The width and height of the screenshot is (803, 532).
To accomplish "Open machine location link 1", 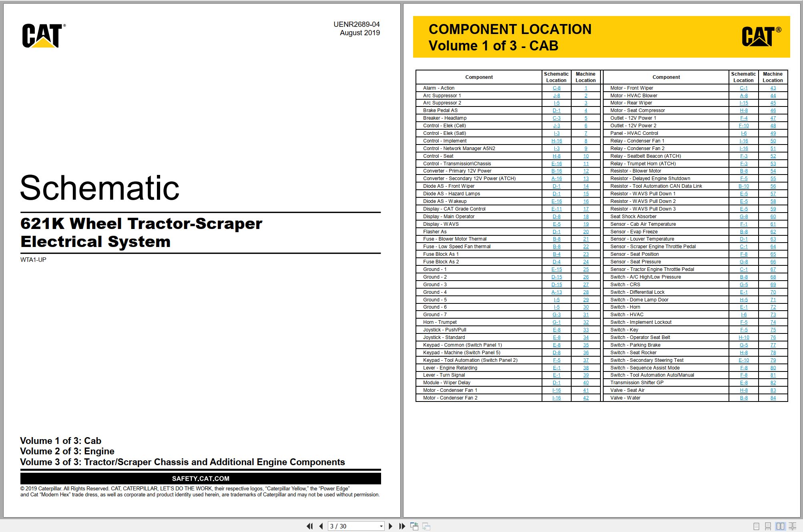I will pos(586,88).
